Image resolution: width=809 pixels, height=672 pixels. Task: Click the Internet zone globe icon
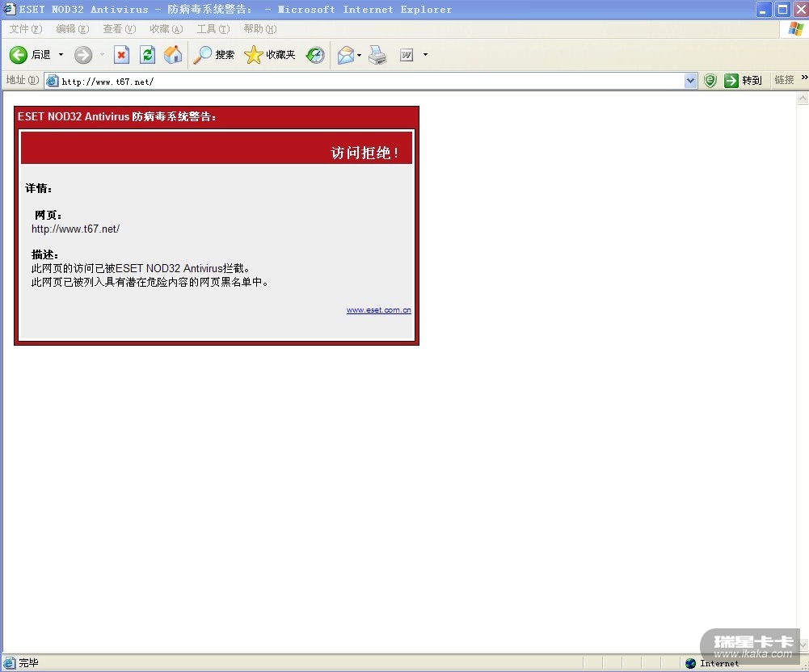click(x=691, y=663)
